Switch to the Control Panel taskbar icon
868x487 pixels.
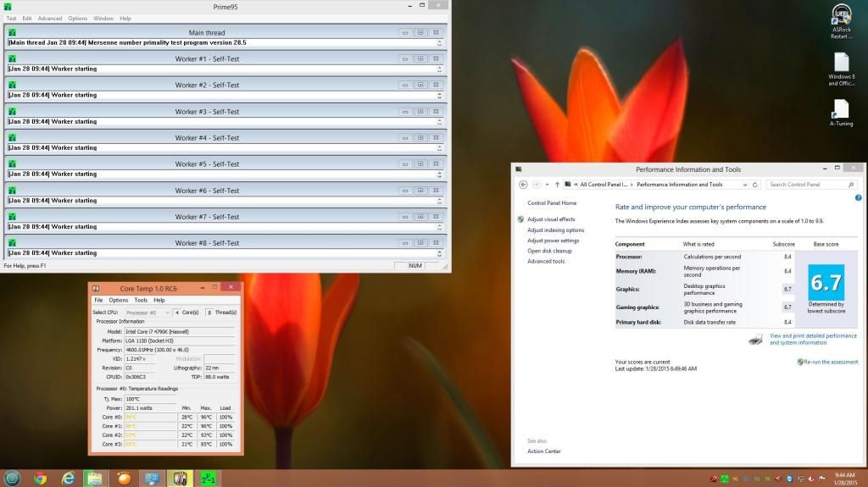(152, 479)
